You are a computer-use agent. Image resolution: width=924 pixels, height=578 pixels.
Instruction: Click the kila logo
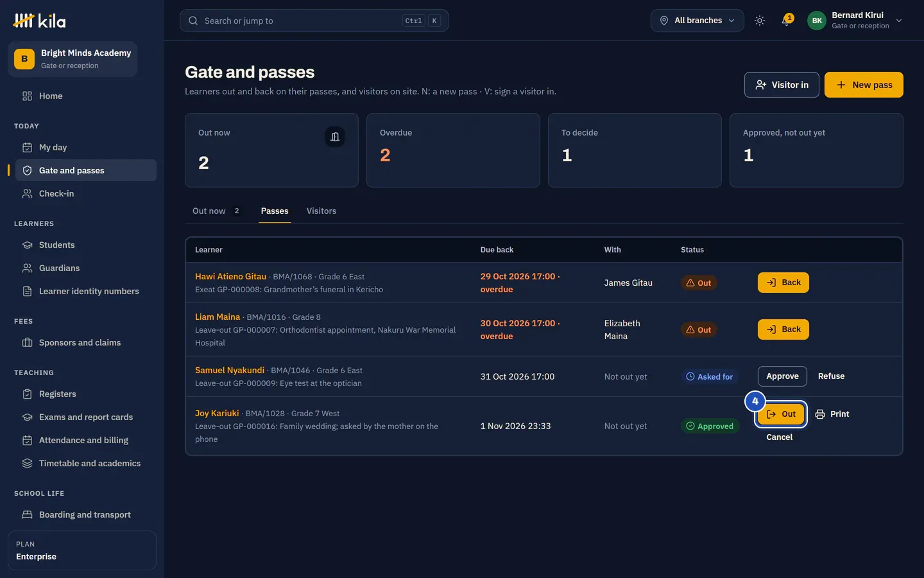tap(39, 21)
